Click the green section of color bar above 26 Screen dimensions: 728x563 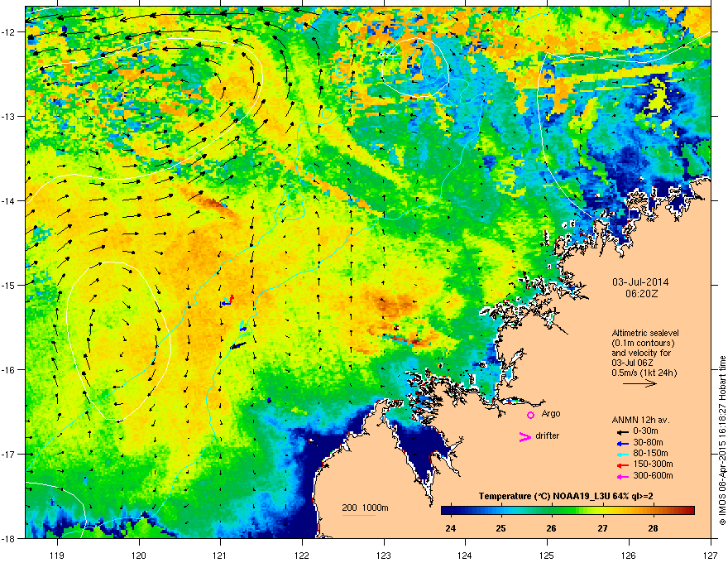pyautogui.click(x=552, y=511)
